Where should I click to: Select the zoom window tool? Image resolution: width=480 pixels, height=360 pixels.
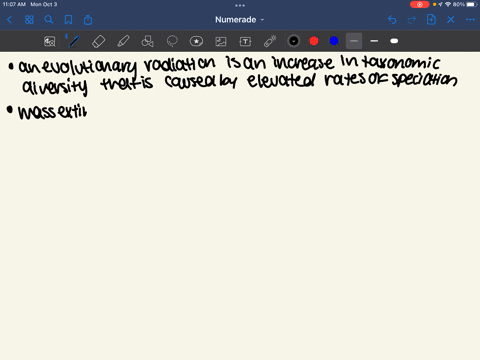pyautogui.click(x=50, y=41)
